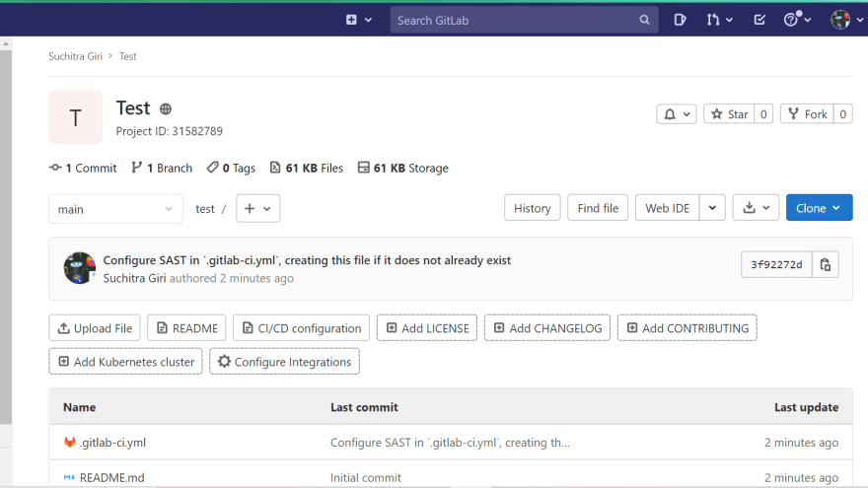Click the left sidebar scrollbar
This screenshot has height=488, width=868.
[x=6, y=238]
